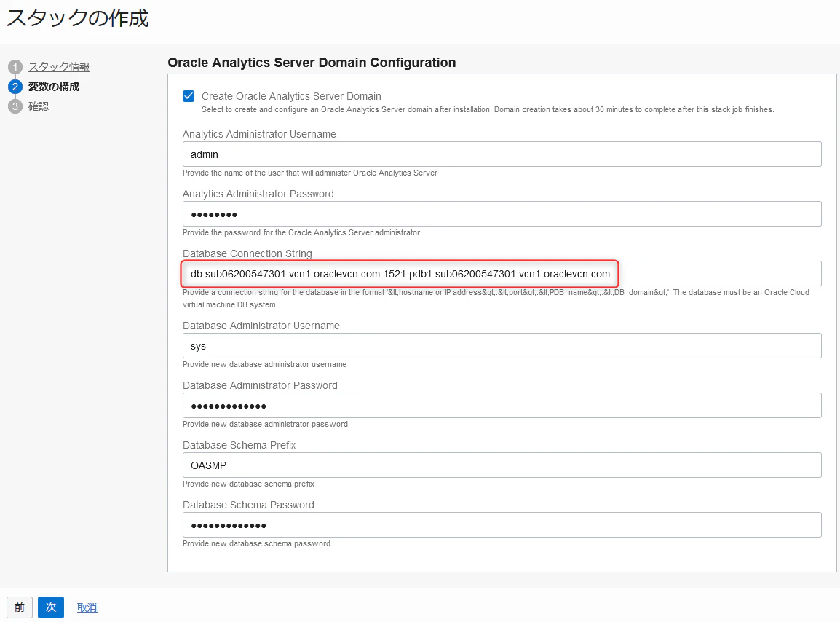Click the Create Oracle Analytics Server Domain label
The width and height of the screenshot is (840, 622).
click(291, 96)
